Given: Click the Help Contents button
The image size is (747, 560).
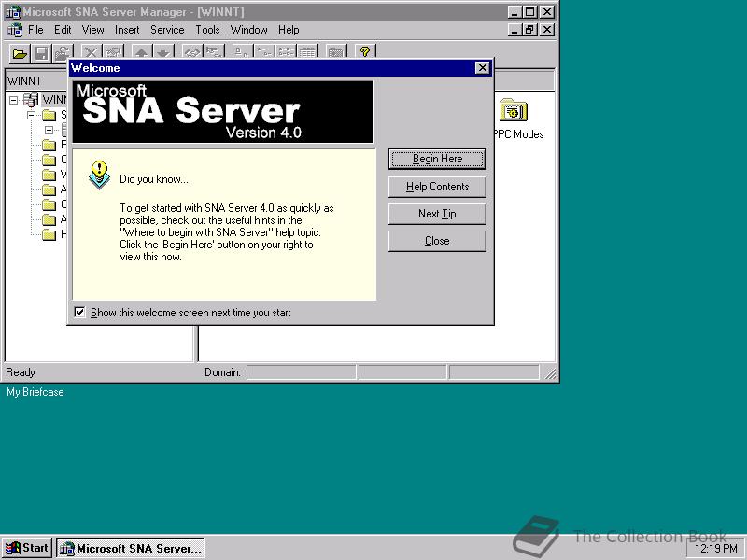Looking at the screenshot, I should tap(437, 187).
